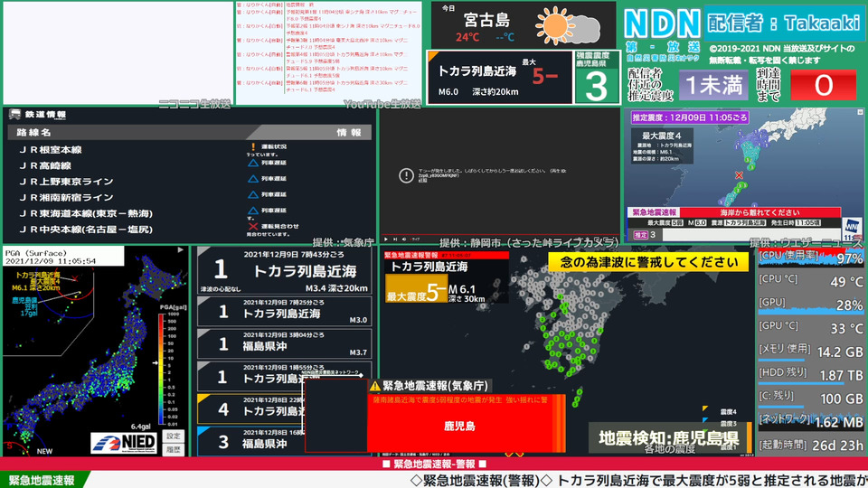
Task: Select the 7時43分 トカラ列島近海 M3.4 earthquake entry
Action: pos(284,270)
